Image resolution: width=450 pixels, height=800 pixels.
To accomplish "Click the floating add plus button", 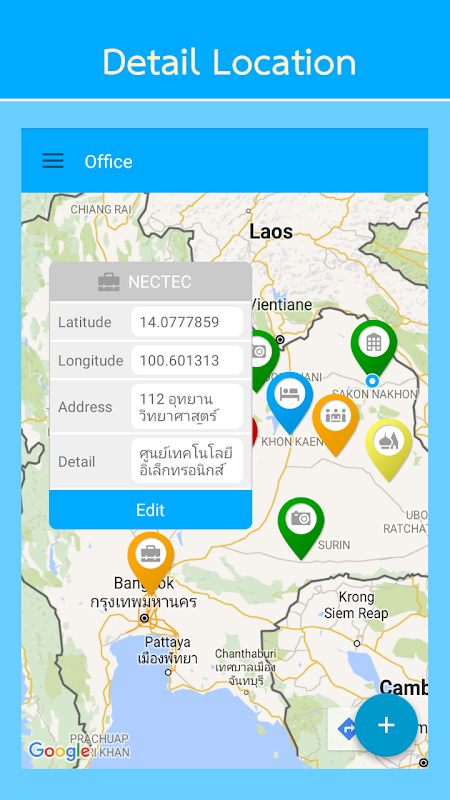I will tap(386, 725).
